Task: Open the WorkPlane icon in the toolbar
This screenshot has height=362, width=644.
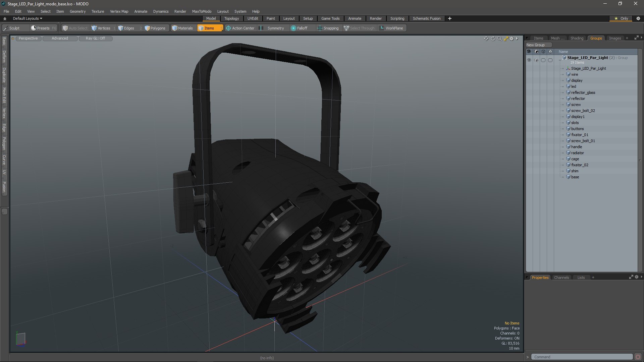Action: pos(382,28)
